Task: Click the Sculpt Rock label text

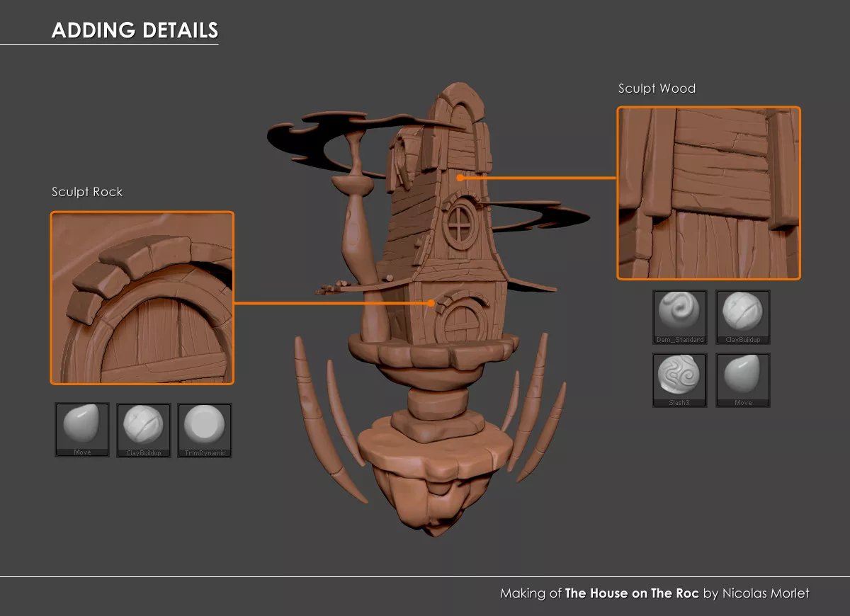Action: click(87, 192)
